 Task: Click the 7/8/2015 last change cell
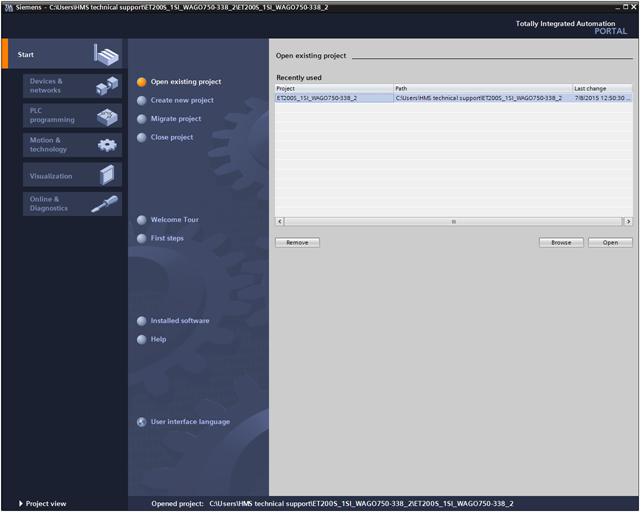[602, 98]
